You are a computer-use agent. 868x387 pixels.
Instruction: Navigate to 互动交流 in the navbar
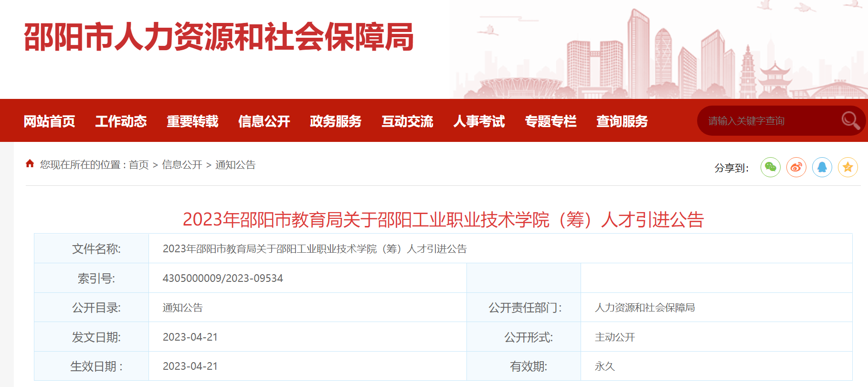pyautogui.click(x=407, y=121)
